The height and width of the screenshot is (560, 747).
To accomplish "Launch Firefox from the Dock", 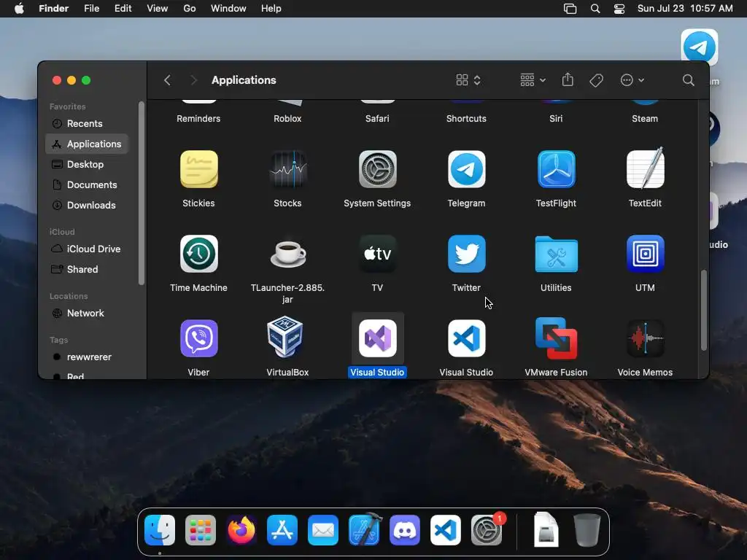I will tap(241, 530).
